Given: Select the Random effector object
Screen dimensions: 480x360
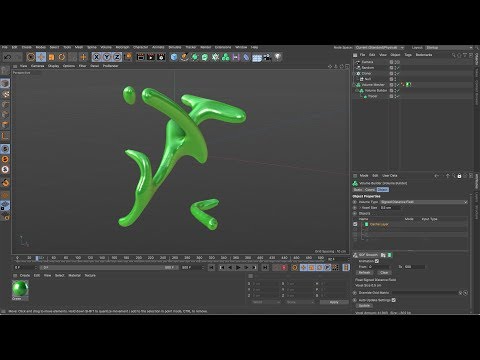Looking at the screenshot, I should click(x=368, y=68).
